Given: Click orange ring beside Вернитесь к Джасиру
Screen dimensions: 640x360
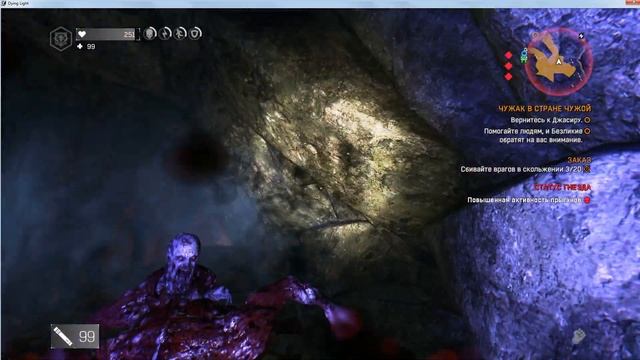Looking at the screenshot, I should (x=587, y=120).
